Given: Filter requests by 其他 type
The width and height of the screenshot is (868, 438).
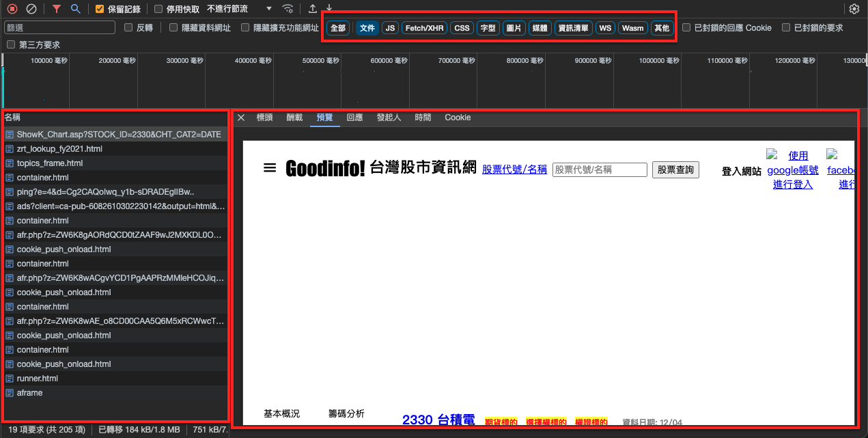Looking at the screenshot, I should click(x=662, y=28).
